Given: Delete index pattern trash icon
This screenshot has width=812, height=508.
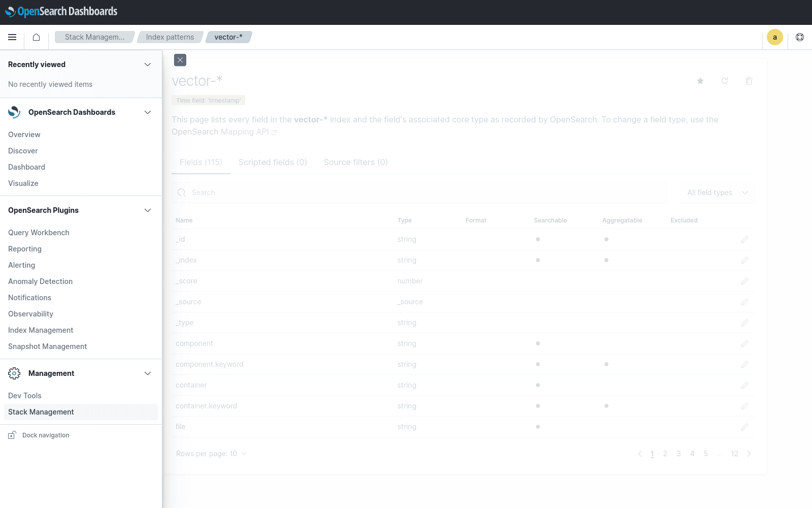Looking at the screenshot, I should click(749, 81).
